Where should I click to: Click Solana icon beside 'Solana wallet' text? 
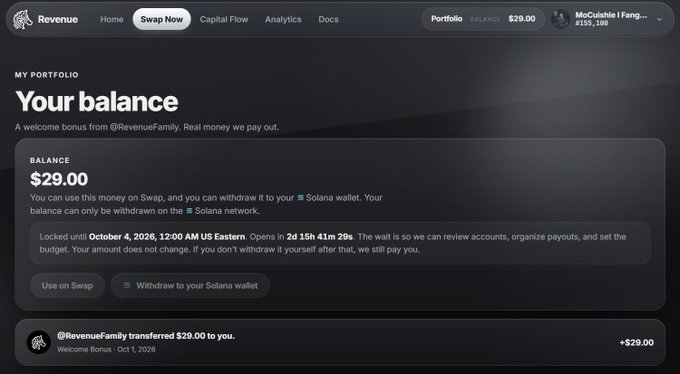300,198
